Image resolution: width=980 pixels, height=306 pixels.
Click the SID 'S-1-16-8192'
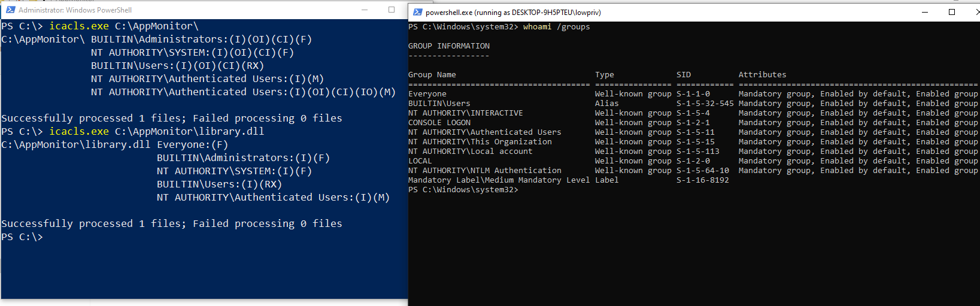tap(703, 180)
